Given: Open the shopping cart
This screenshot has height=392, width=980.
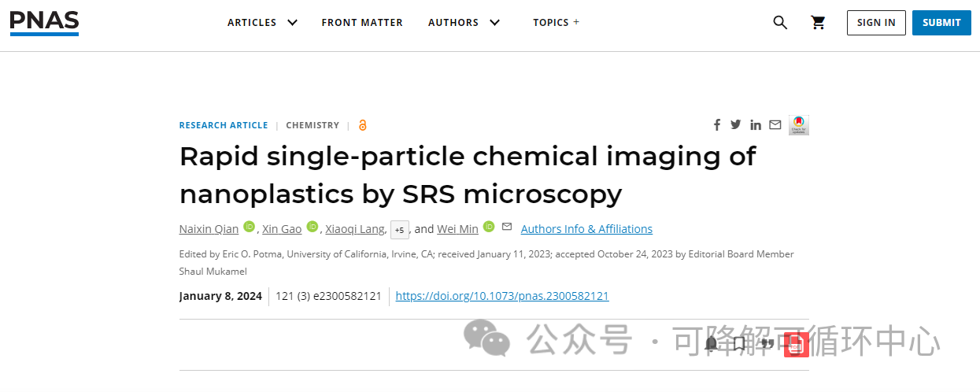Looking at the screenshot, I should pos(818,23).
